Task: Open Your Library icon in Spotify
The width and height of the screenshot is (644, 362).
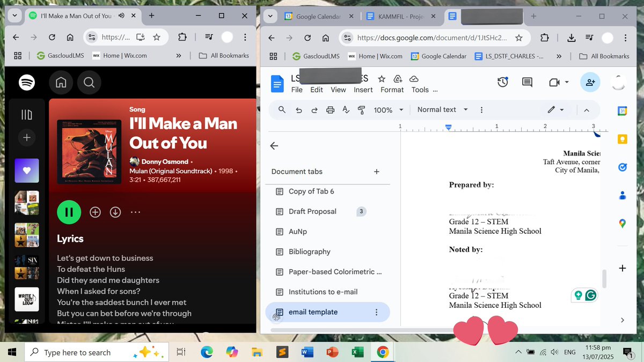Action: tap(26, 114)
